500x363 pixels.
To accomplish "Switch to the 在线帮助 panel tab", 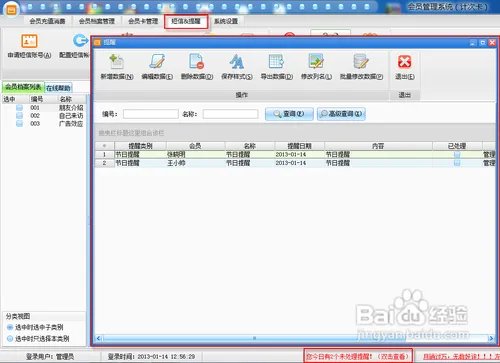I will [x=58, y=88].
